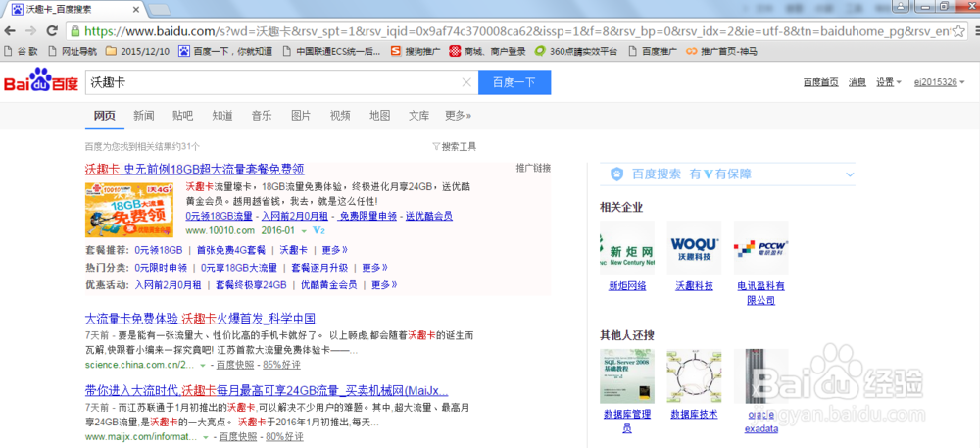
Task: Click 首张免费4G套餐 link
Action: tap(231, 250)
